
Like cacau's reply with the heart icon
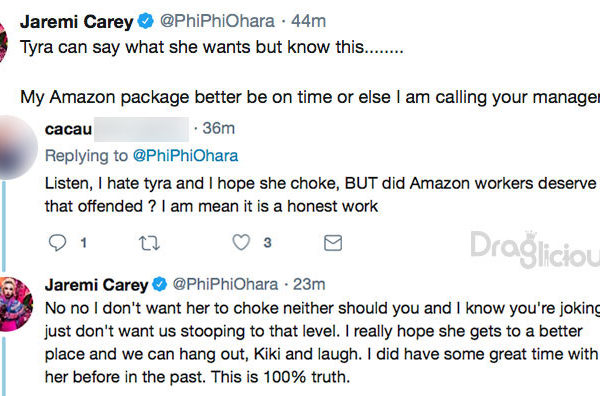tap(241, 242)
